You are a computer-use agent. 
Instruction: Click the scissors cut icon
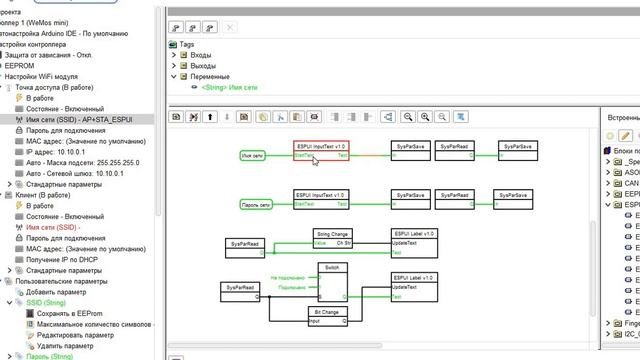(280, 117)
